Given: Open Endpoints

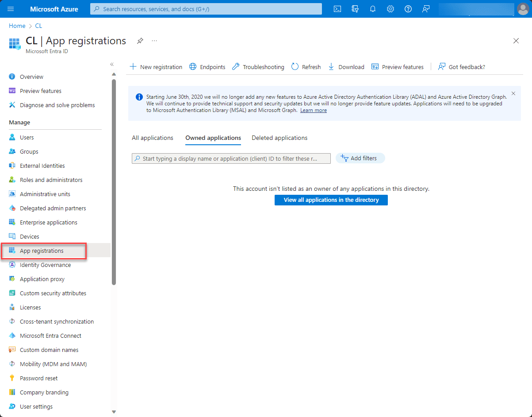Looking at the screenshot, I should coord(207,67).
